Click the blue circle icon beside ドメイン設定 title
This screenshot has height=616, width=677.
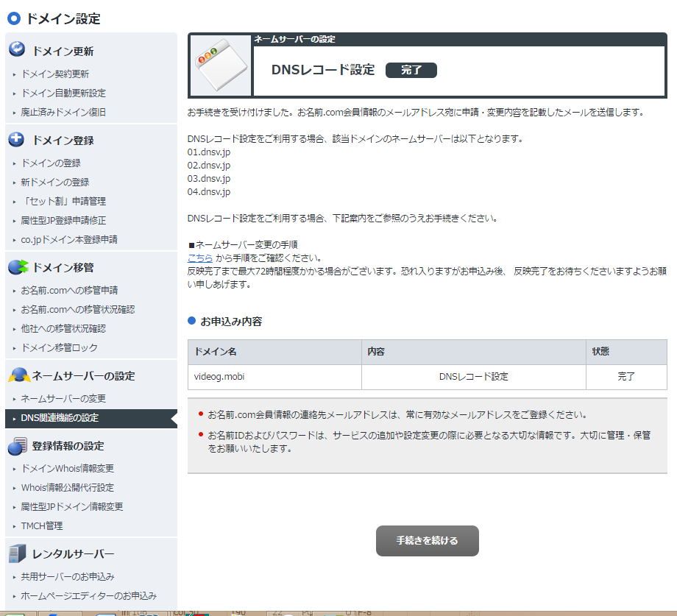pos(14,18)
